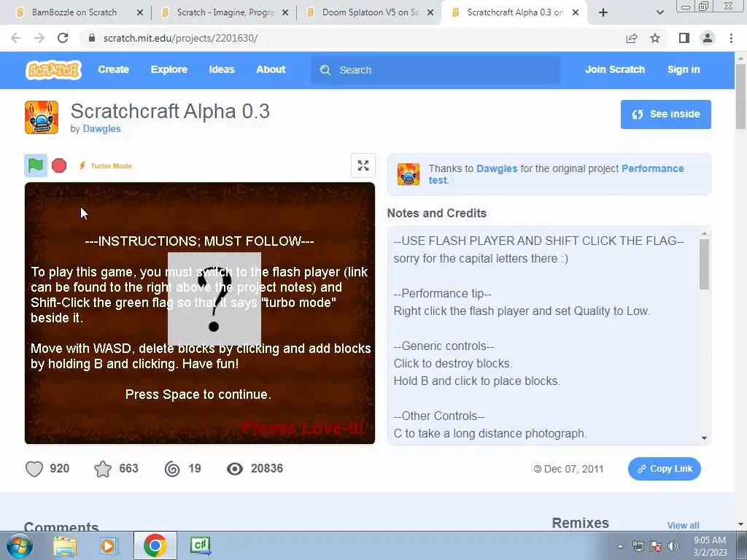Love the project with the heart icon

tap(34, 469)
